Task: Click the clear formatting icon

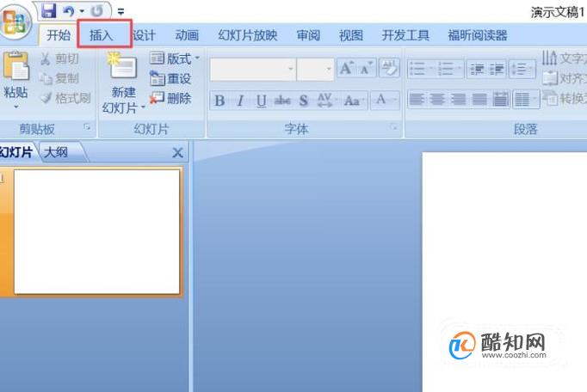Action: pyautogui.click(x=389, y=68)
